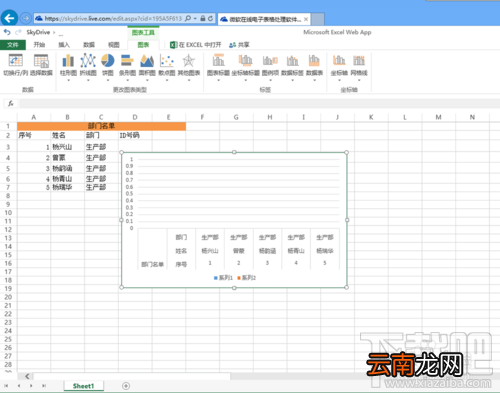This screenshot has height=393, width=500.
Task: Jump to last sheet navigation arrow
Action: coord(44,386)
